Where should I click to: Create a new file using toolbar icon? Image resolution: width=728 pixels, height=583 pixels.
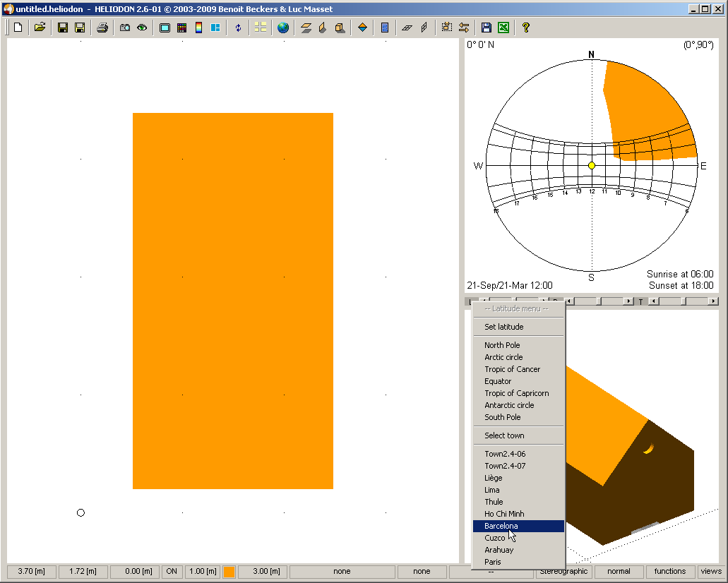click(x=18, y=28)
